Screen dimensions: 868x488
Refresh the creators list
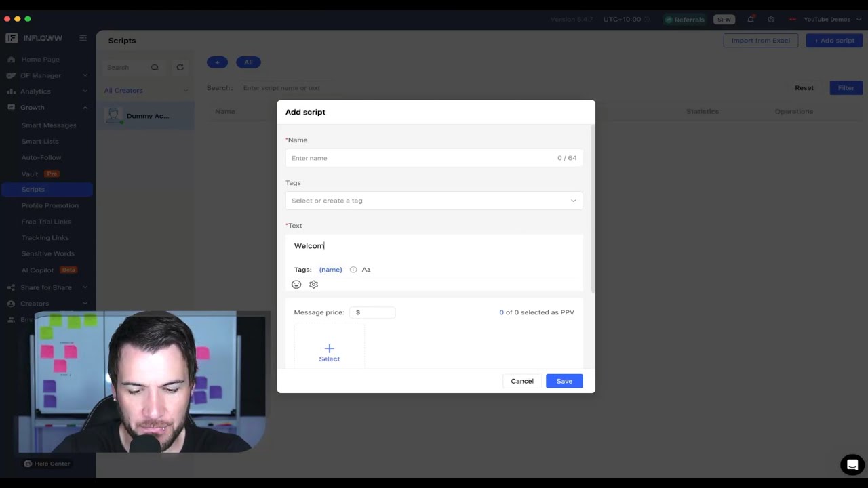pos(180,68)
